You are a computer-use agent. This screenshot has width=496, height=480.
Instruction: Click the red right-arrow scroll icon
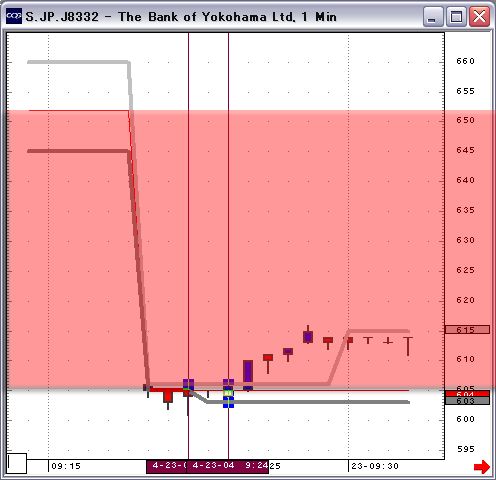482,466
